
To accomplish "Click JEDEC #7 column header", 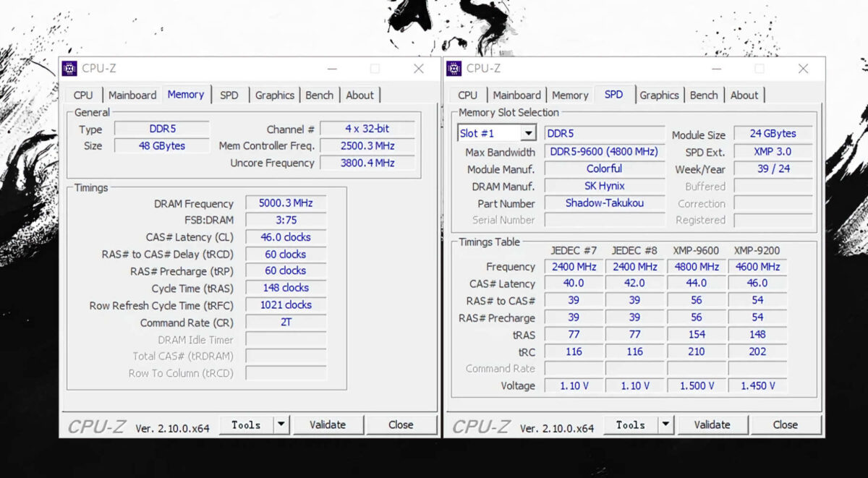I will (x=574, y=250).
